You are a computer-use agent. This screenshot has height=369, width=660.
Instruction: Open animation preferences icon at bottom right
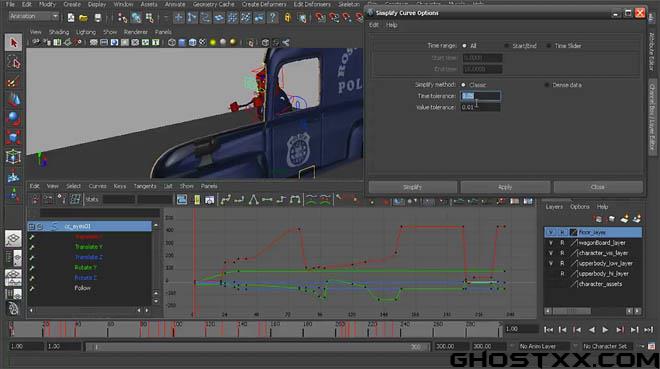click(x=652, y=346)
